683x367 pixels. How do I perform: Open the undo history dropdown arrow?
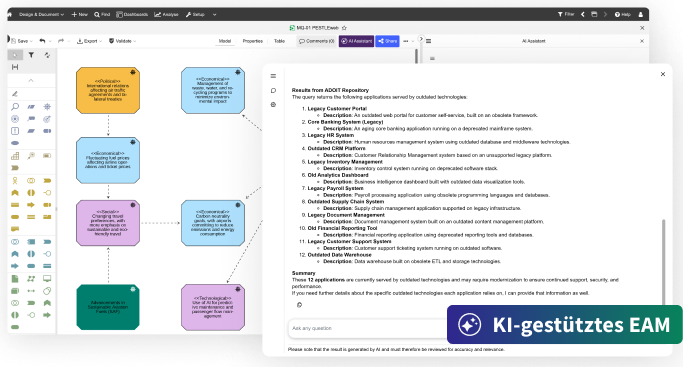point(50,41)
